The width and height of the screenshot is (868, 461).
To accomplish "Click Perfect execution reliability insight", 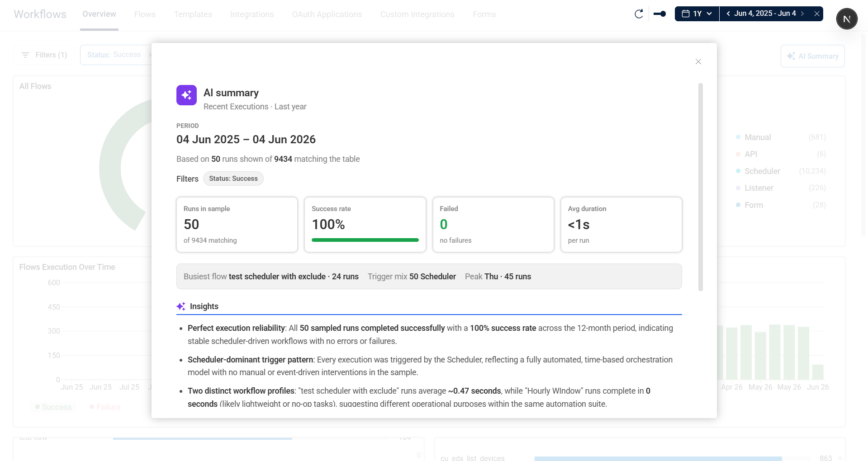I will click(430, 334).
